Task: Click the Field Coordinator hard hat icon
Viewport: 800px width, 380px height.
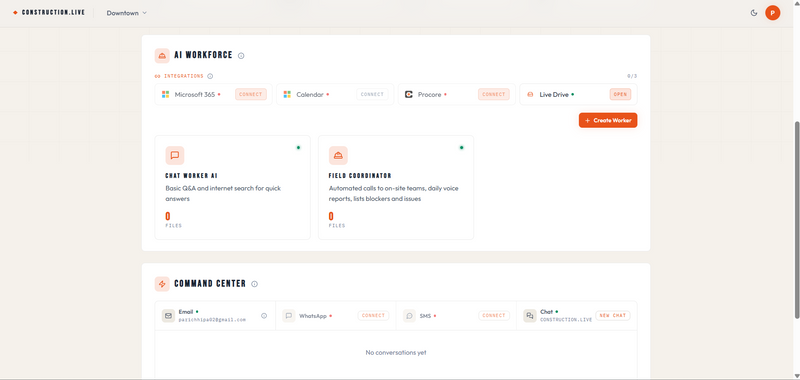Action: pos(338,156)
